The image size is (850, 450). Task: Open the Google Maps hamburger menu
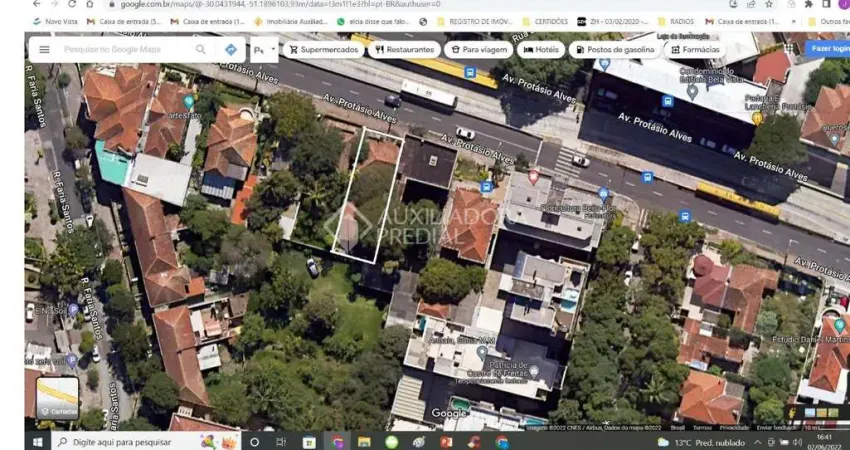(x=44, y=49)
